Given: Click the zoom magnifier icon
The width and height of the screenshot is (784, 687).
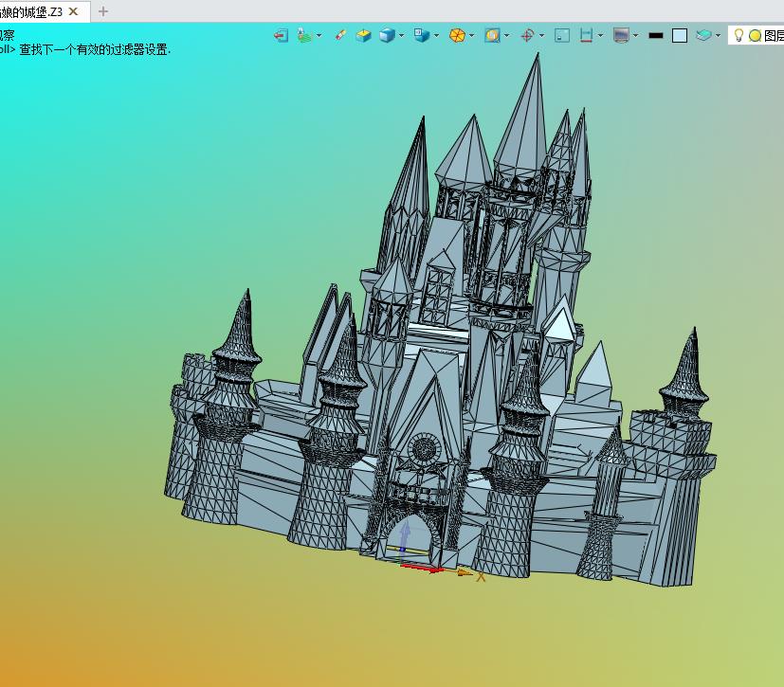Looking at the screenshot, I should coord(492,35).
